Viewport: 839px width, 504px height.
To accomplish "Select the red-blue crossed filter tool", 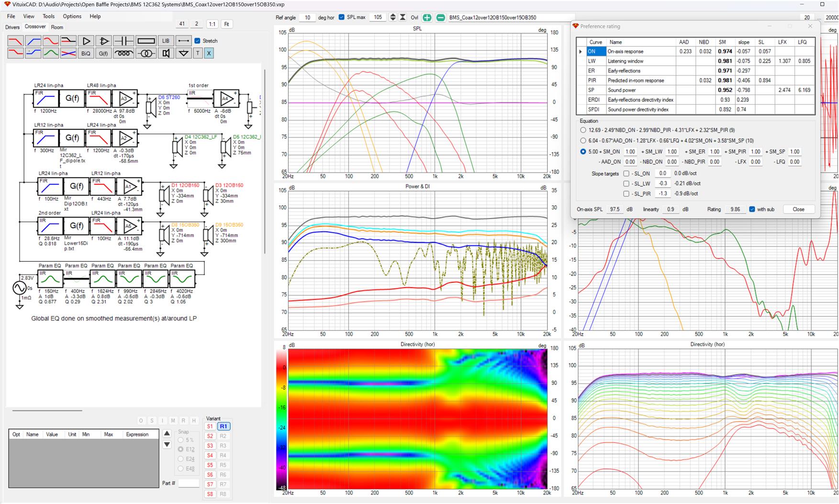I will (68, 53).
